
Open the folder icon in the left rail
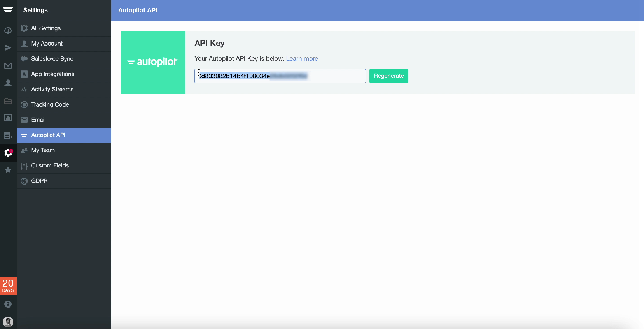pos(8,101)
